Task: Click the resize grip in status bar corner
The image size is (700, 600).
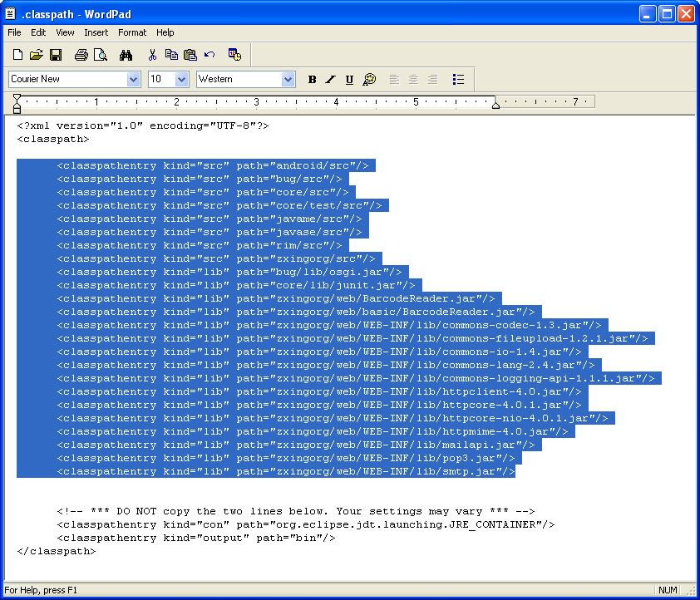Action: (691, 591)
